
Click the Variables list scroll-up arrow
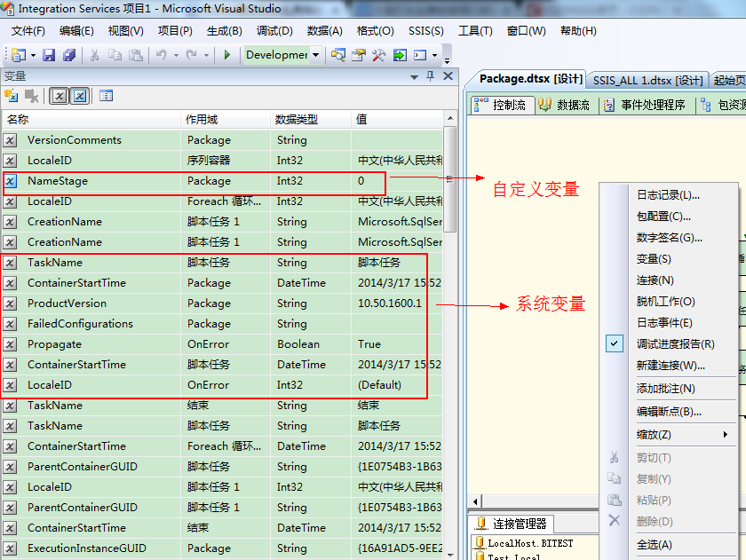click(450, 118)
